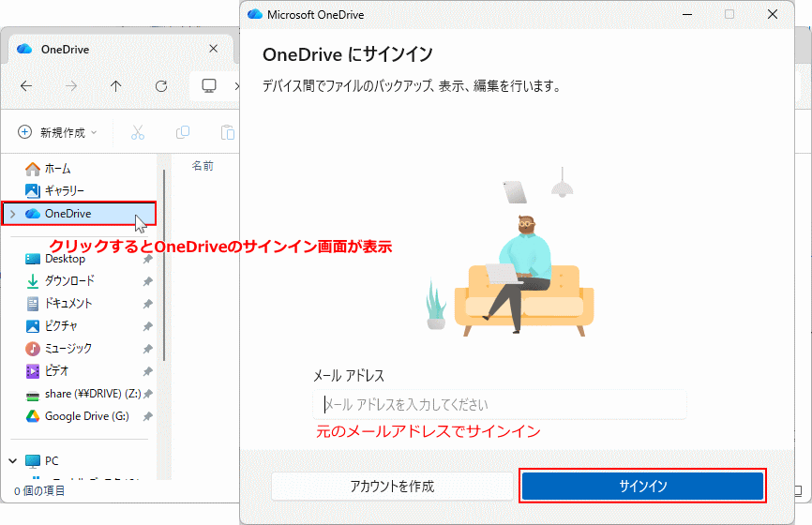The height and width of the screenshot is (525, 812).
Task: Click pin icon next to ドキュメント
Action: pyautogui.click(x=147, y=304)
